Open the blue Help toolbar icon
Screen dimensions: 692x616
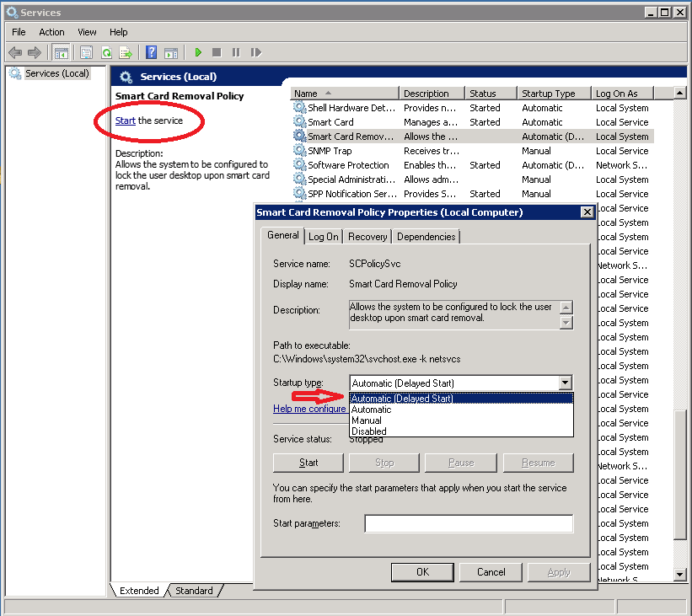[x=151, y=52]
